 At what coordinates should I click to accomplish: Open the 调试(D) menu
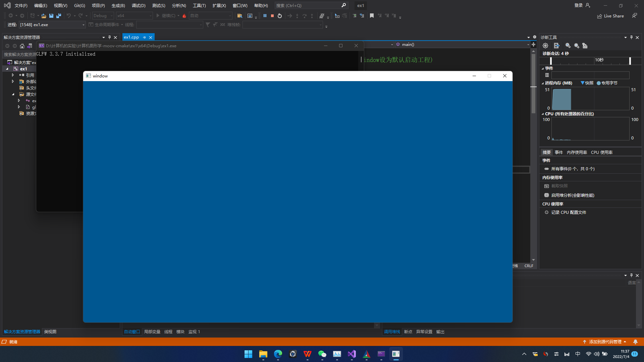(139, 6)
